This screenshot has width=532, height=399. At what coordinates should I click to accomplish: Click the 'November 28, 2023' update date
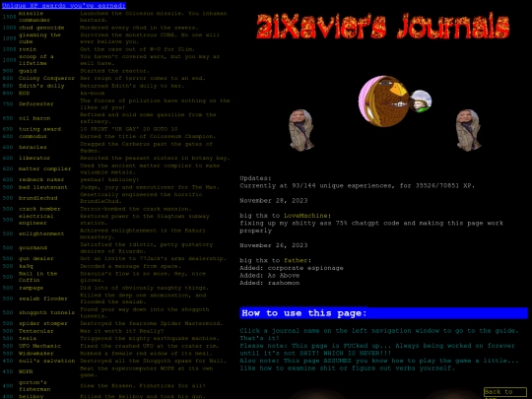coord(274,201)
